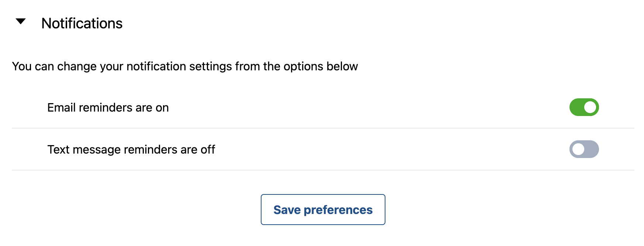The height and width of the screenshot is (246, 644).
Task: Click the Notifications section heading
Action: [82, 23]
